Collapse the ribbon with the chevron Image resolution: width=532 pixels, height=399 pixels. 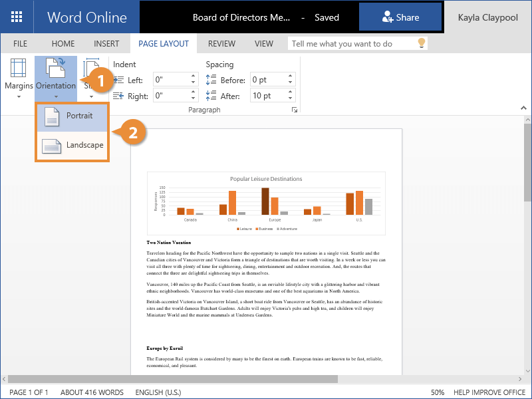click(x=523, y=108)
